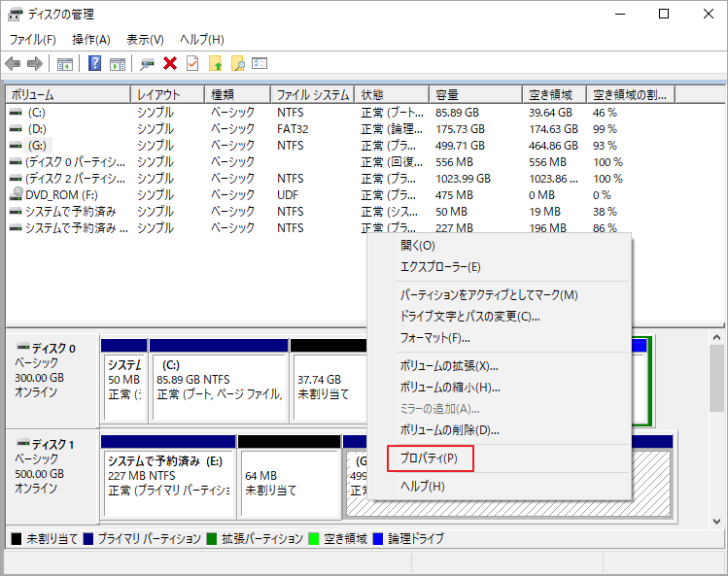Sort by the レイアウト column header

tap(167, 94)
